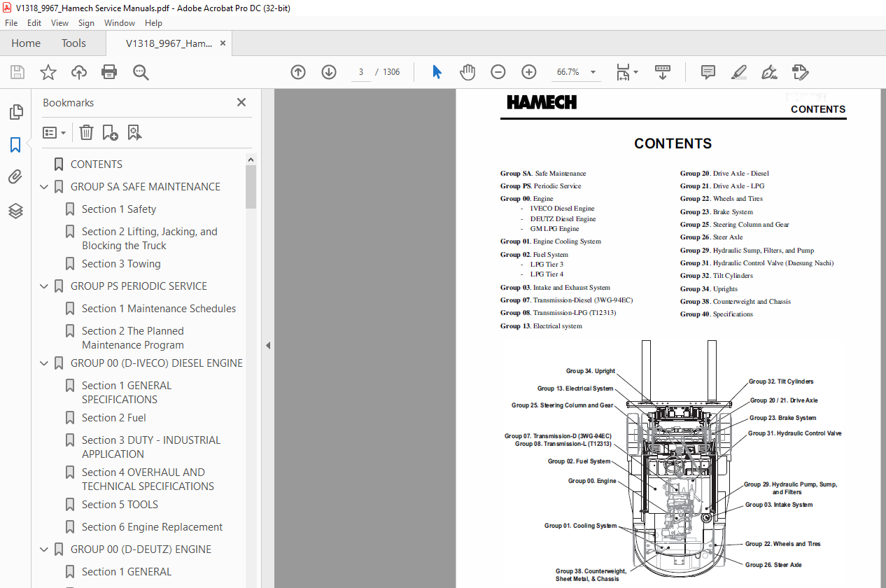Screen dimensions: 886x588
Task: Open Section 2 The Planned Maintenance bookmark
Action: click(133, 338)
